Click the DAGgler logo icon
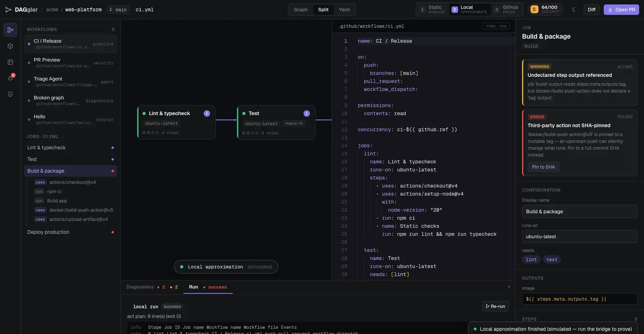The image size is (644, 334). tap(8, 10)
